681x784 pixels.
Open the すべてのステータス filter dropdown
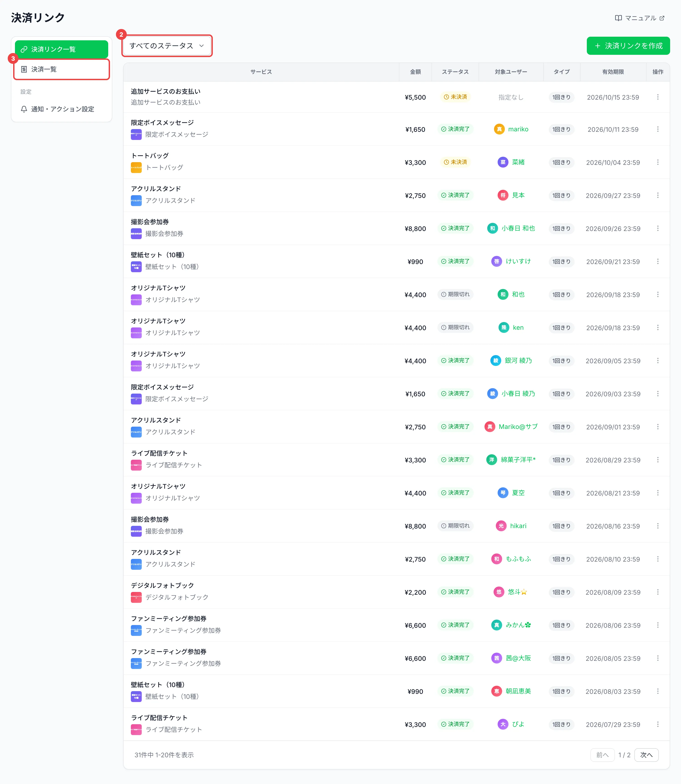coord(167,46)
